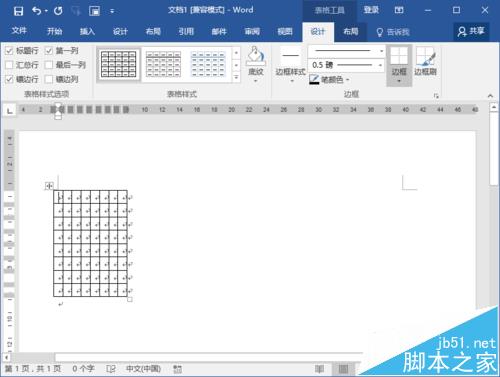The height and width of the screenshot is (377, 500).
Task: Open the 引用 ribbon tab
Action: pos(186,32)
